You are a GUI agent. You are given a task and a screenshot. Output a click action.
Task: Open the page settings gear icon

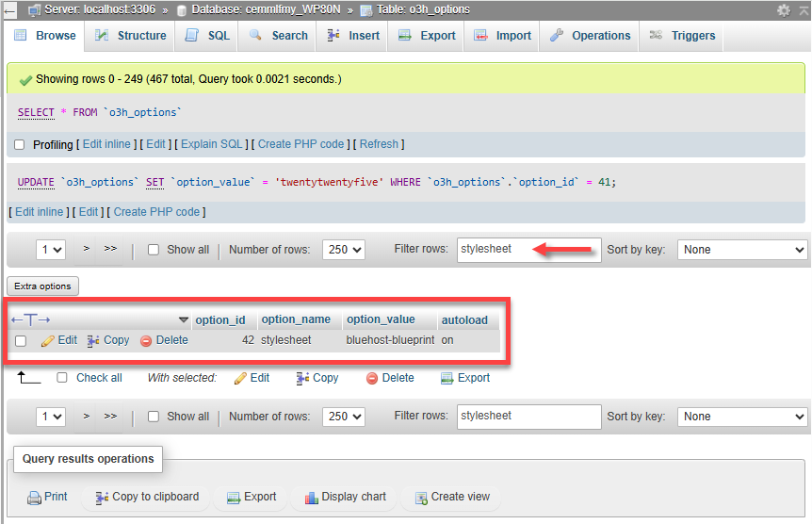(784, 9)
